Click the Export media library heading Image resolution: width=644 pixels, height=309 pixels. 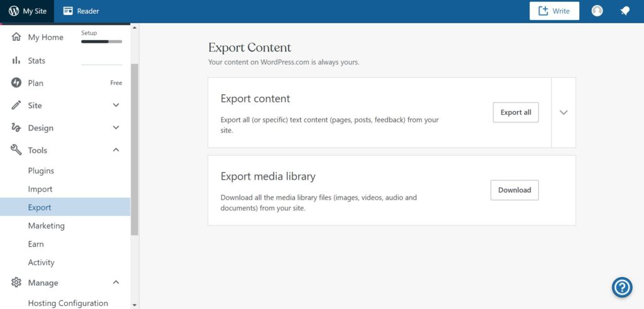pyautogui.click(x=268, y=176)
